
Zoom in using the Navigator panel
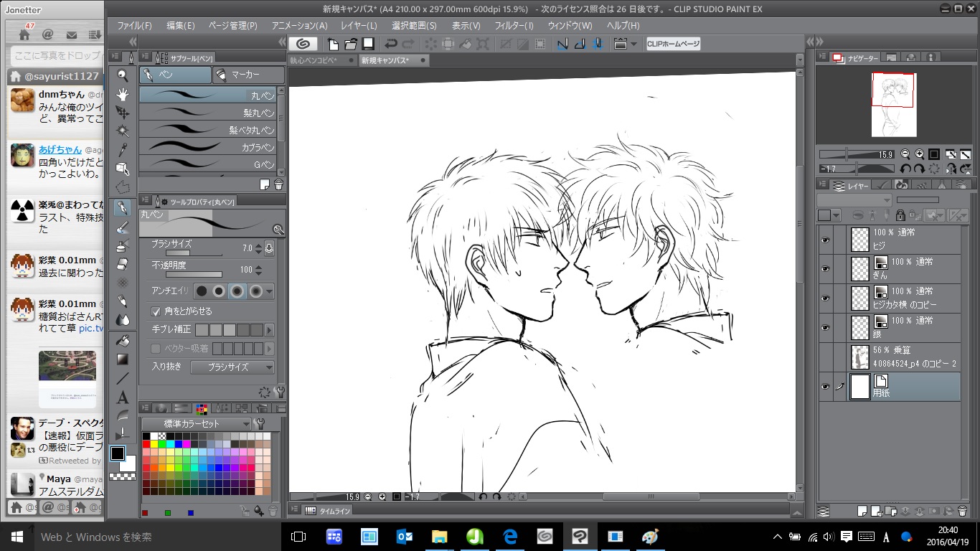(919, 154)
